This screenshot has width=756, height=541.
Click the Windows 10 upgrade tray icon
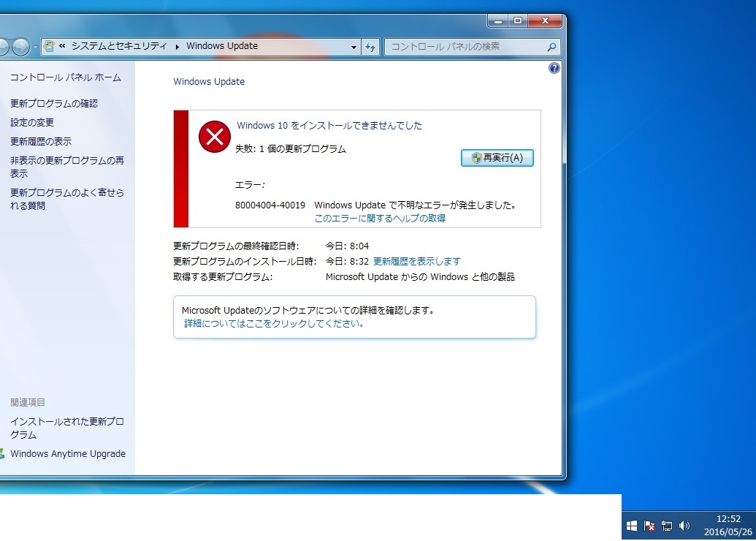632,526
